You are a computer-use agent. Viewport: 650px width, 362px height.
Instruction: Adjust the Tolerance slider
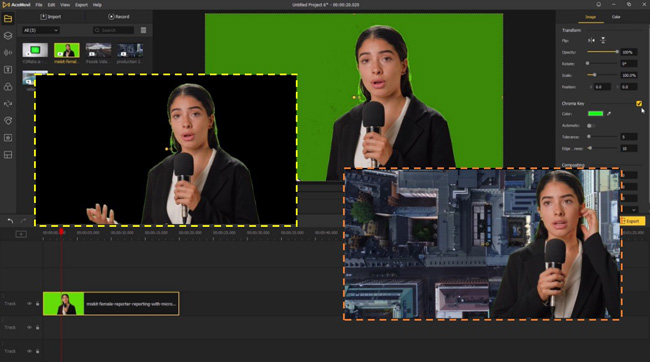pos(602,136)
